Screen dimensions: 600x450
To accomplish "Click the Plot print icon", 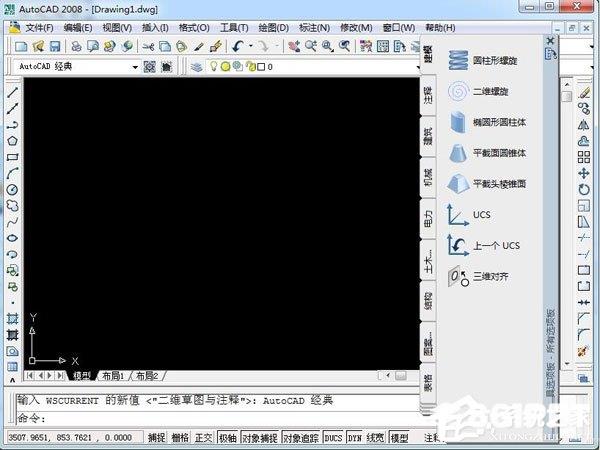I will pos(77,47).
